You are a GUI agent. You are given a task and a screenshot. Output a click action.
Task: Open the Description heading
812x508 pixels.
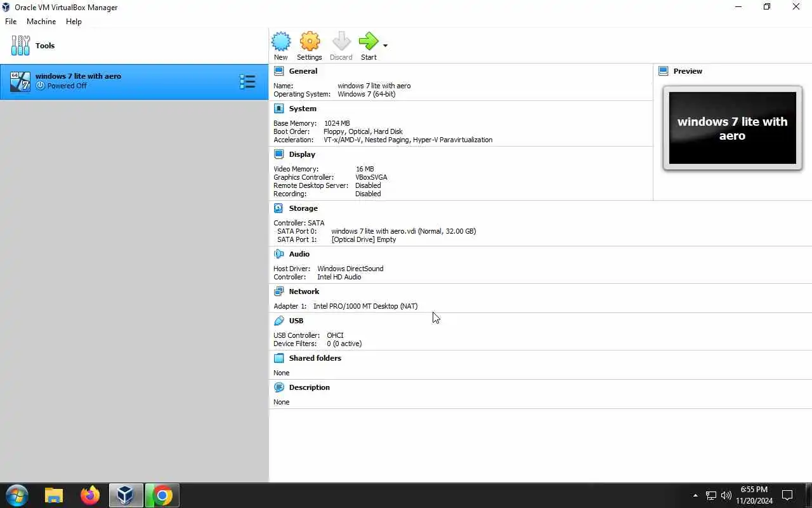click(x=310, y=387)
